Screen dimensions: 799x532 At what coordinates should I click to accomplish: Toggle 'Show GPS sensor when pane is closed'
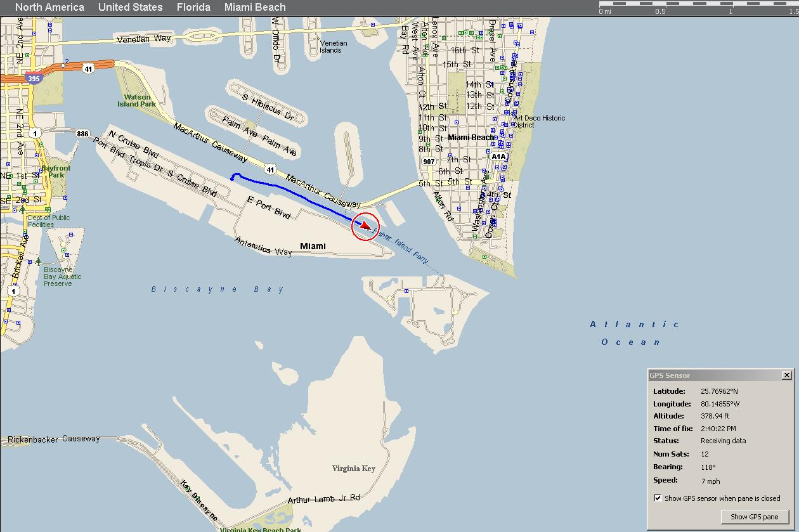(x=658, y=498)
